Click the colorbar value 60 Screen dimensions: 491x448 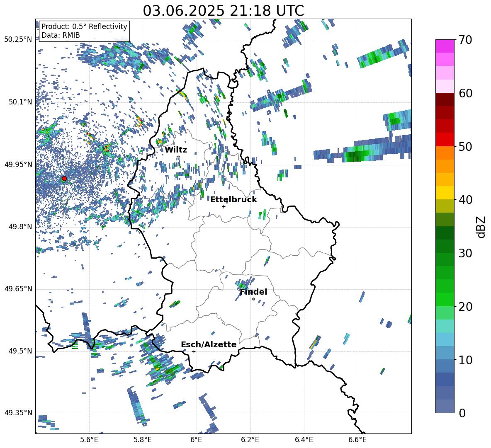coord(465,93)
